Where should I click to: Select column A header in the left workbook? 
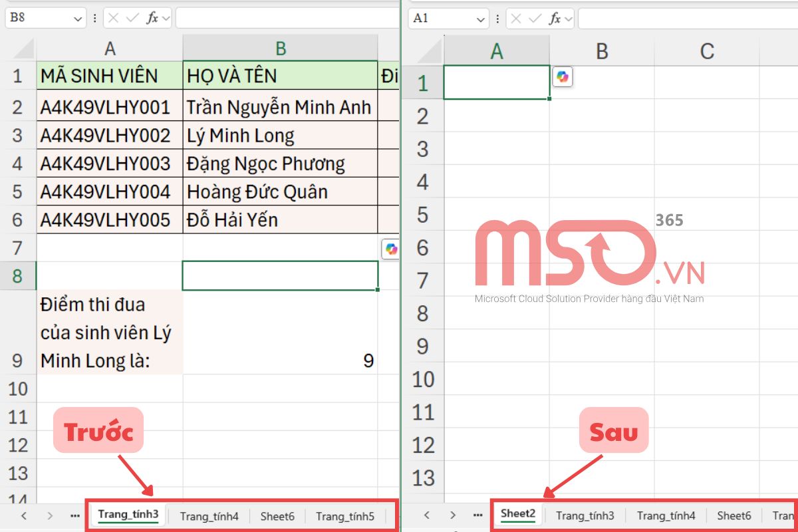pos(110,48)
